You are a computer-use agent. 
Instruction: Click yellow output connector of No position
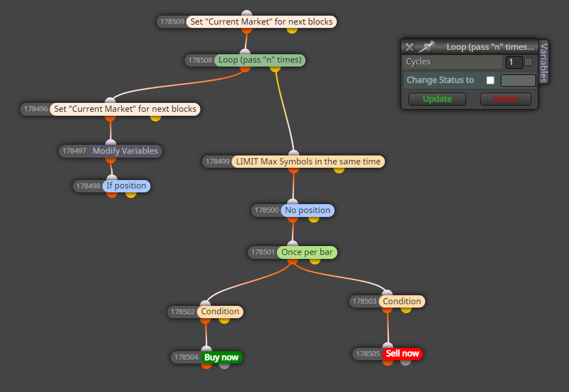[313, 218]
